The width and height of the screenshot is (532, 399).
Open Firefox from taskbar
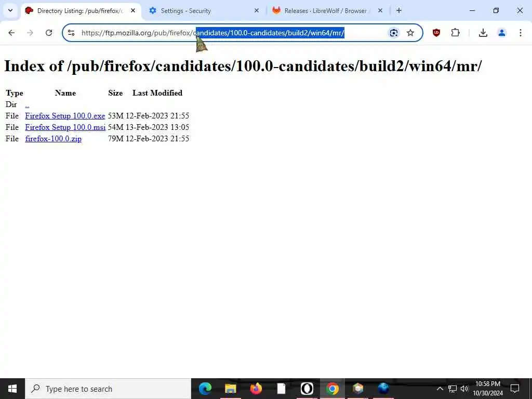point(256,389)
